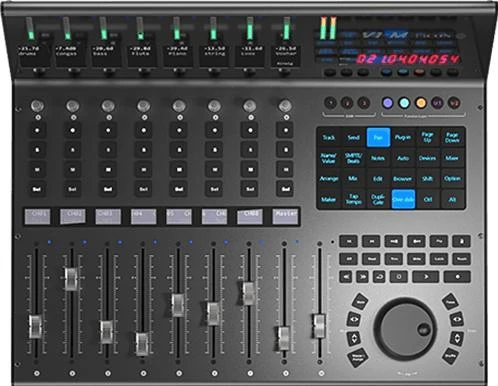Screen dimensions: 498x386
Task: Select the Track mode on touch panel
Action: click(x=328, y=137)
